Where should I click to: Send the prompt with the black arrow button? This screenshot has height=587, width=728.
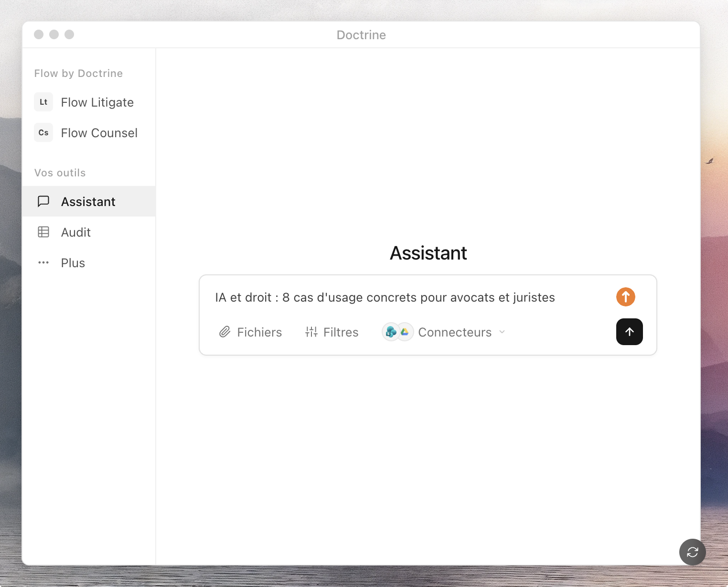(x=629, y=332)
